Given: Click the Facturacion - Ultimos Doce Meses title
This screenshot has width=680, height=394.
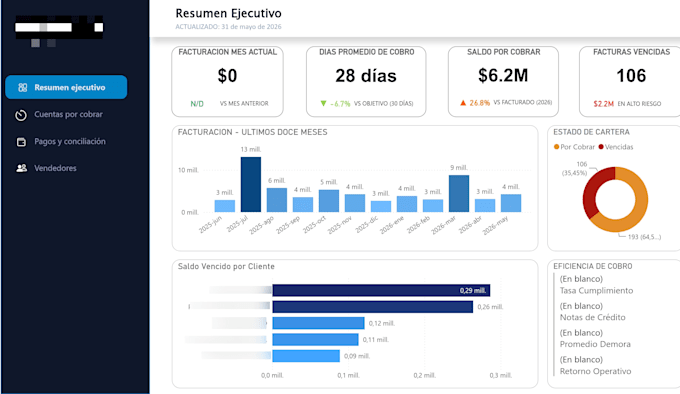Looking at the screenshot, I should [252, 132].
